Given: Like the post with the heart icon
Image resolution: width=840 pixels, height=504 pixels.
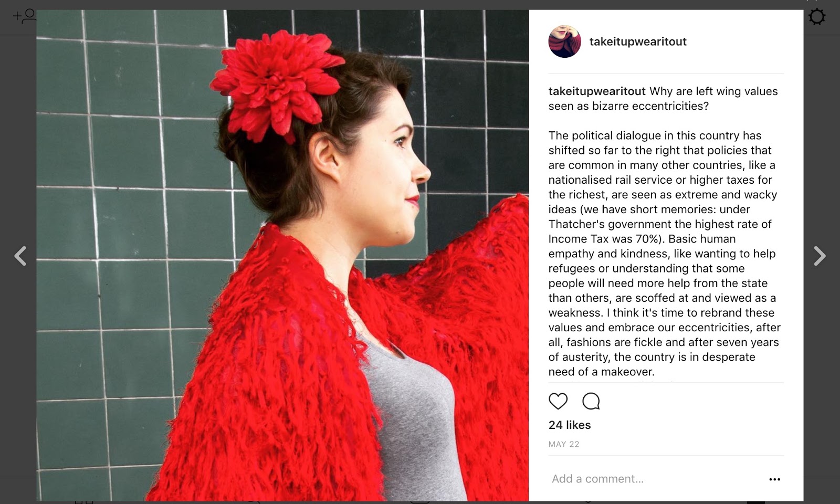Looking at the screenshot, I should pyautogui.click(x=558, y=401).
